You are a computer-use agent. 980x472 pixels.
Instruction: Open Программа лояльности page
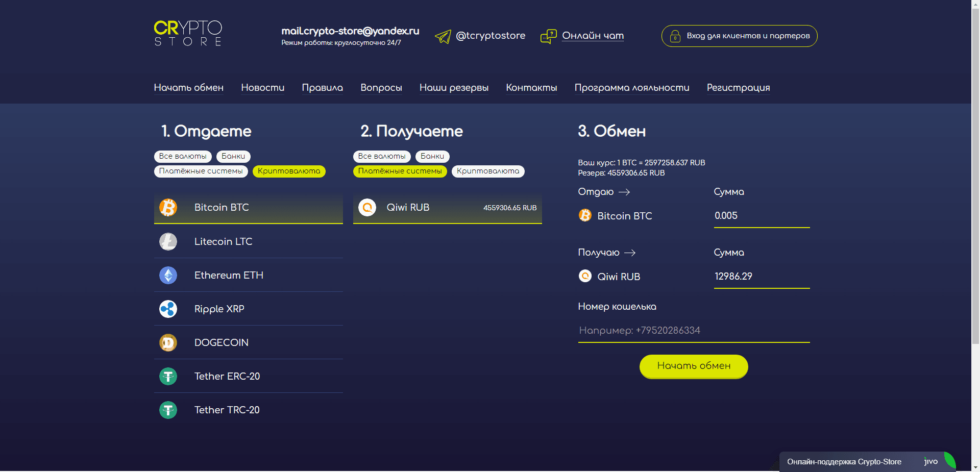pyautogui.click(x=632, y=88)
